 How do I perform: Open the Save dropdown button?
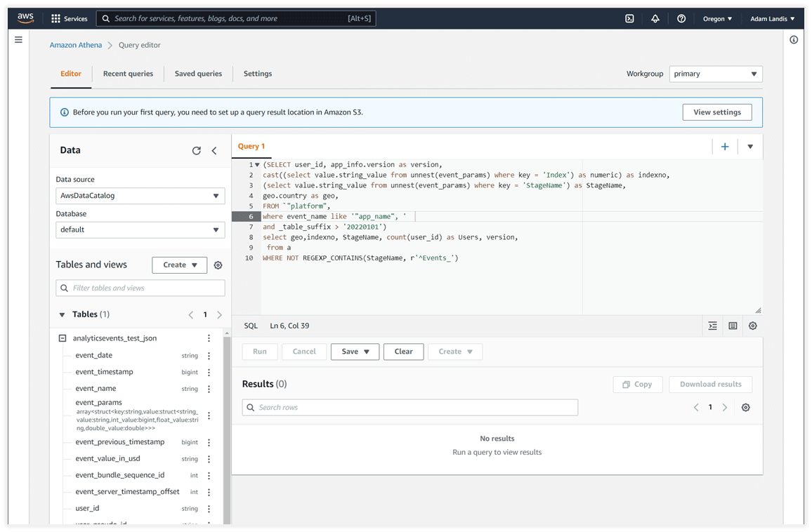point(355,352)
